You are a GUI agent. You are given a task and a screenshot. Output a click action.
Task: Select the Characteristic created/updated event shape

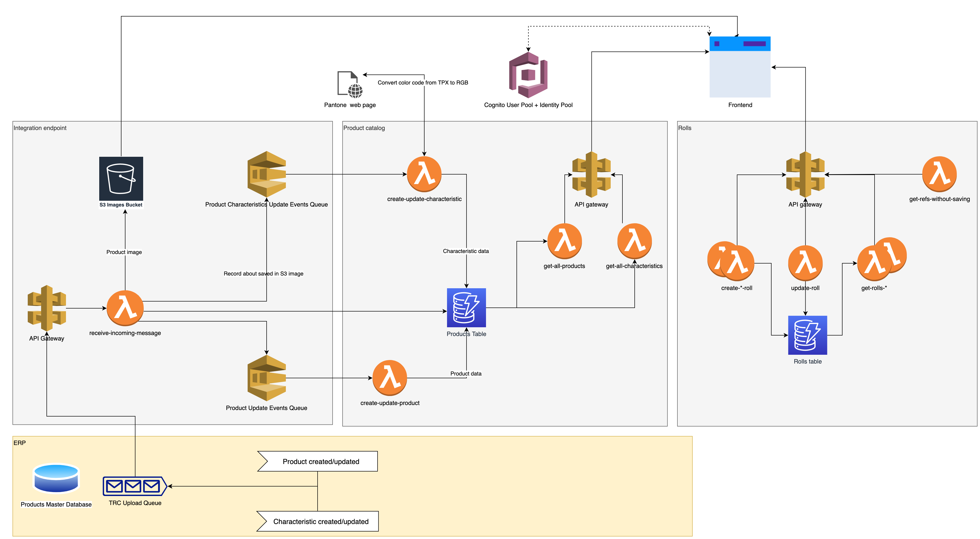[x=318, y=521]
